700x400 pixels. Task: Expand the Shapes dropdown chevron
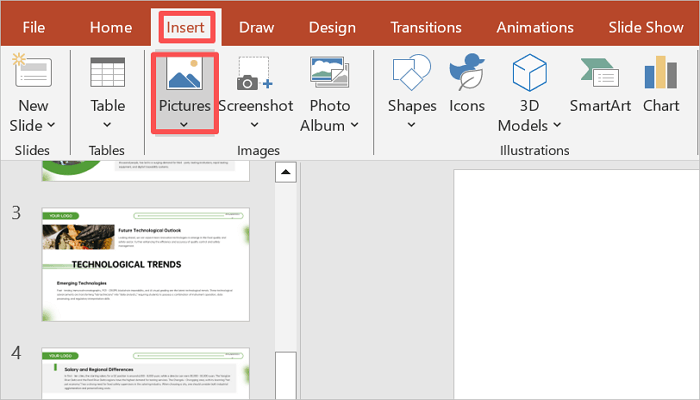click(412, 125)
